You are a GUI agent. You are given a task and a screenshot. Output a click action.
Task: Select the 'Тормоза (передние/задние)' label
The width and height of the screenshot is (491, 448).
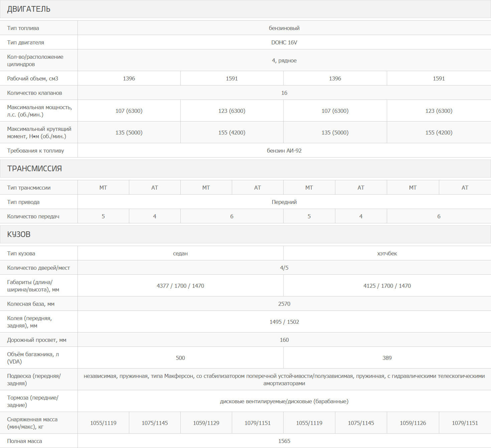(x=33, y=401)
